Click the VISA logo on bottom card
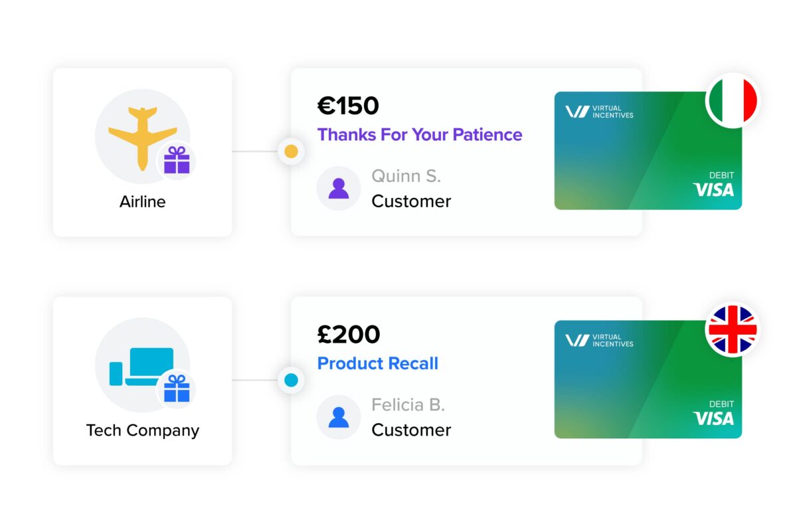The height and width of the screenshot is (532, 797). pos(714,418)
